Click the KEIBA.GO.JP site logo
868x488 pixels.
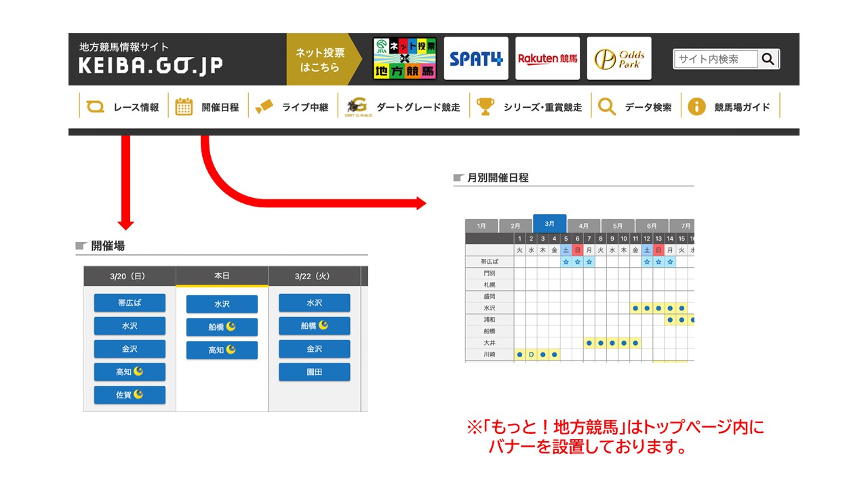click(x=151, y=66)
